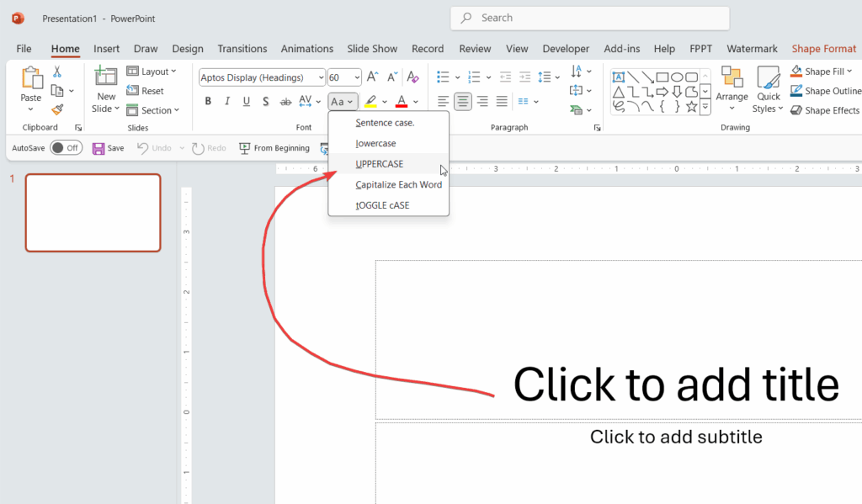This screenshot has height=504, width=862.
Task: Toggle center text alignment
Action: (x=463, y=102)
